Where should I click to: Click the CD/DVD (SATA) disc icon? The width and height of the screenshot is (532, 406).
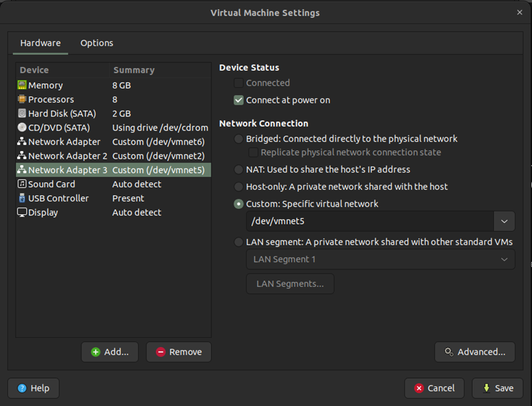pos(22,128)
